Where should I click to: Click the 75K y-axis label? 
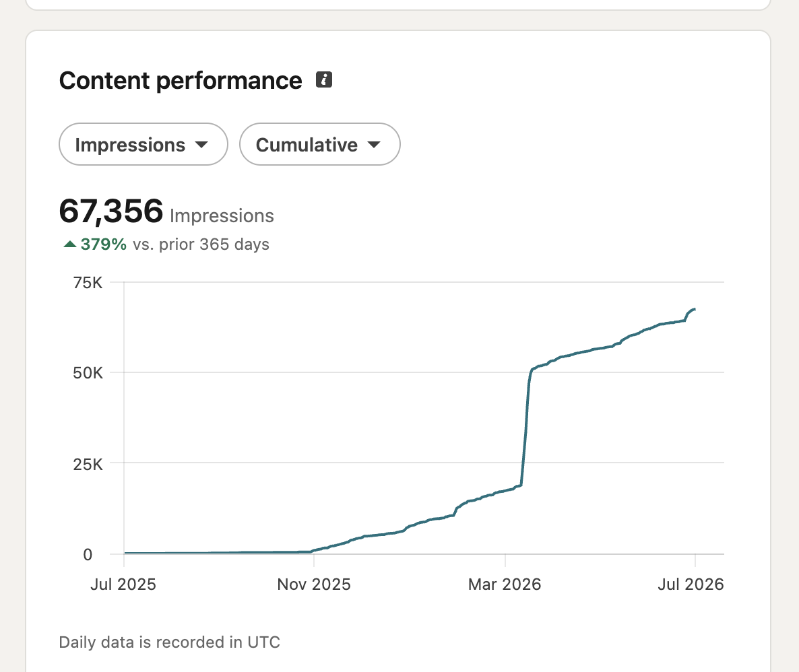(88, 282)
